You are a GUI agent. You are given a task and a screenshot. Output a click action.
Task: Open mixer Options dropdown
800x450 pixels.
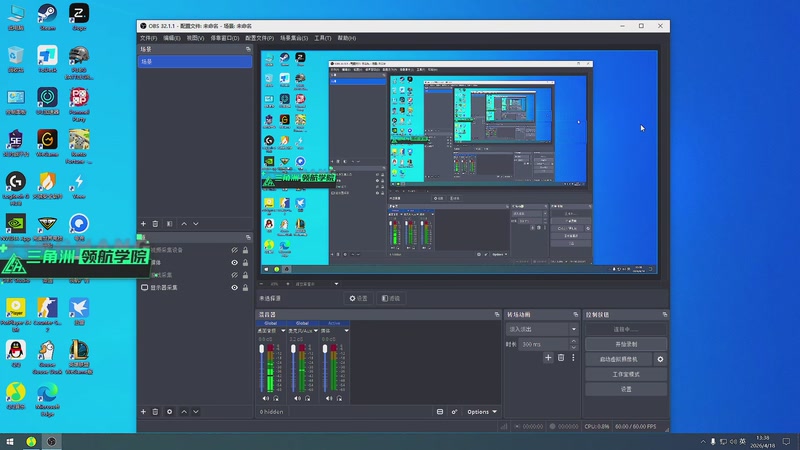[x=482, y=412]
